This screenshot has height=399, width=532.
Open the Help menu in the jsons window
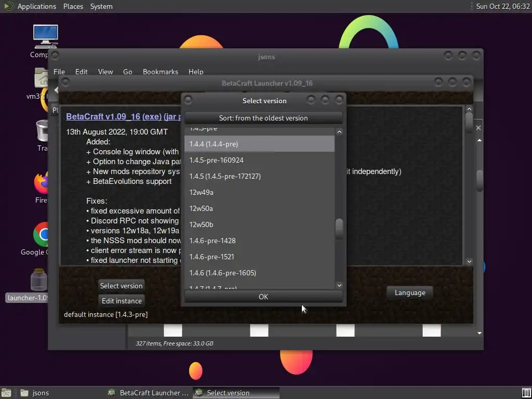click(196, 72)
